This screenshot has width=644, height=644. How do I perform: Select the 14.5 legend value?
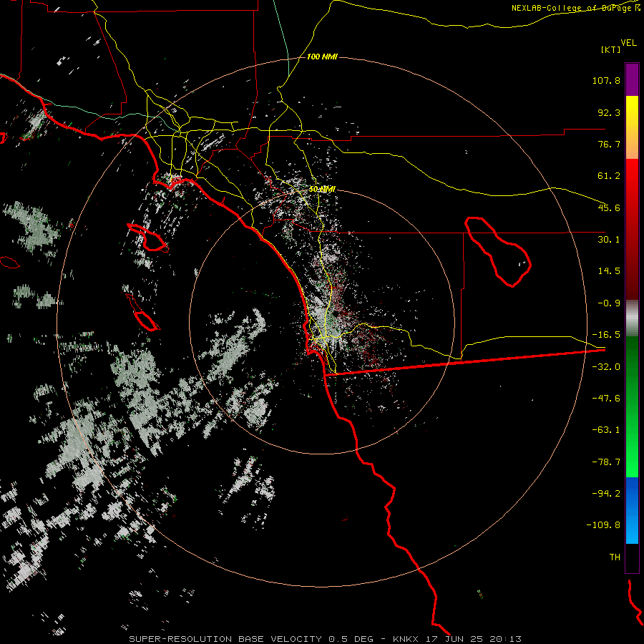609,271
